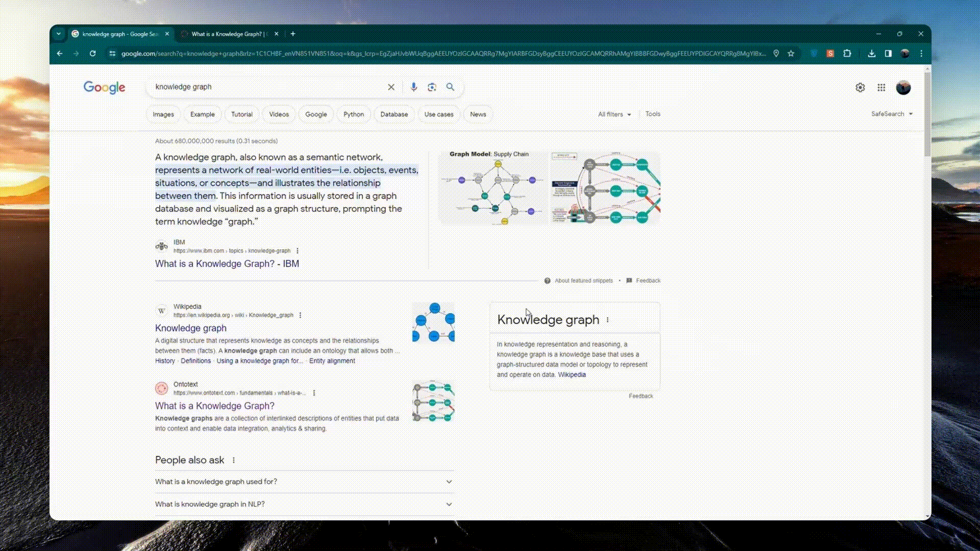Select the Use cases filter chip
Viewport: 980px width, 551px height.
click(x=439, y=114)
